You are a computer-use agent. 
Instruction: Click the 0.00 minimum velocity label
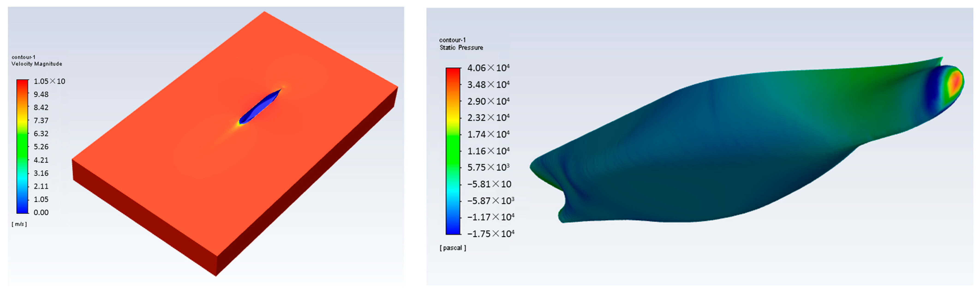(x=41, y=213)
